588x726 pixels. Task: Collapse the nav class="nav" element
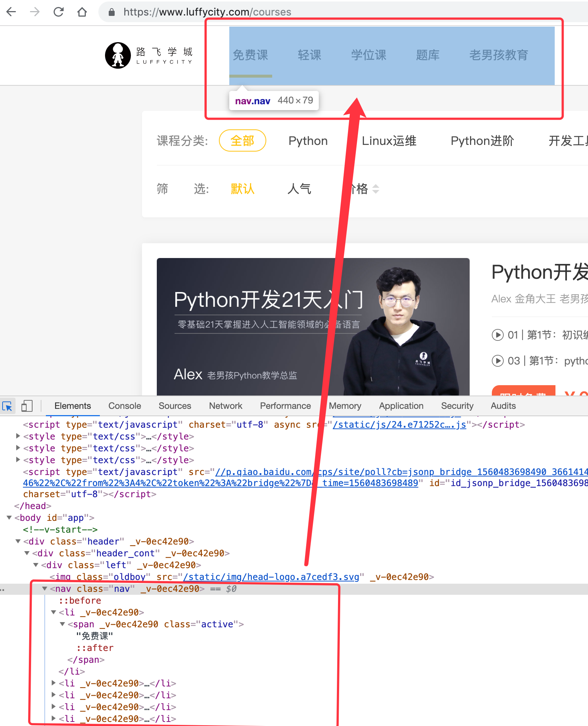45,588
